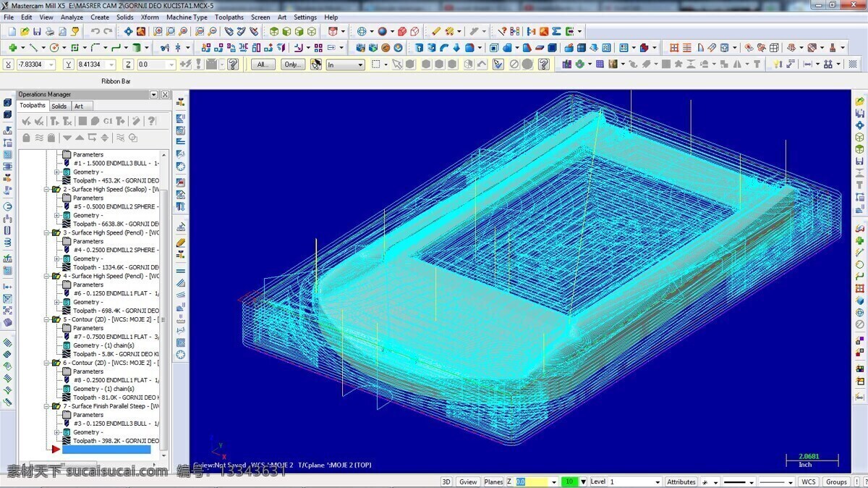
Task: Click the red grid icon in the toolbar
Action: point(674,48)
